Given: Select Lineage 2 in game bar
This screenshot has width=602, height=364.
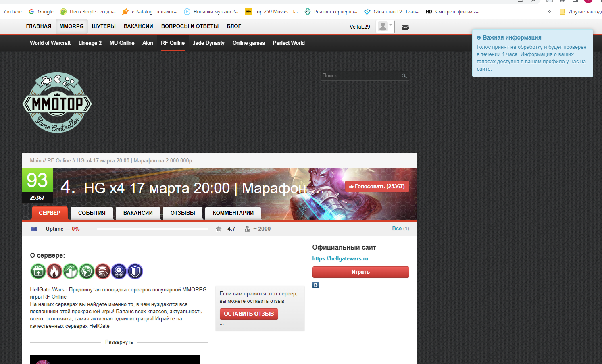Looking at the screenshot, I should click(x=90, y=43).
